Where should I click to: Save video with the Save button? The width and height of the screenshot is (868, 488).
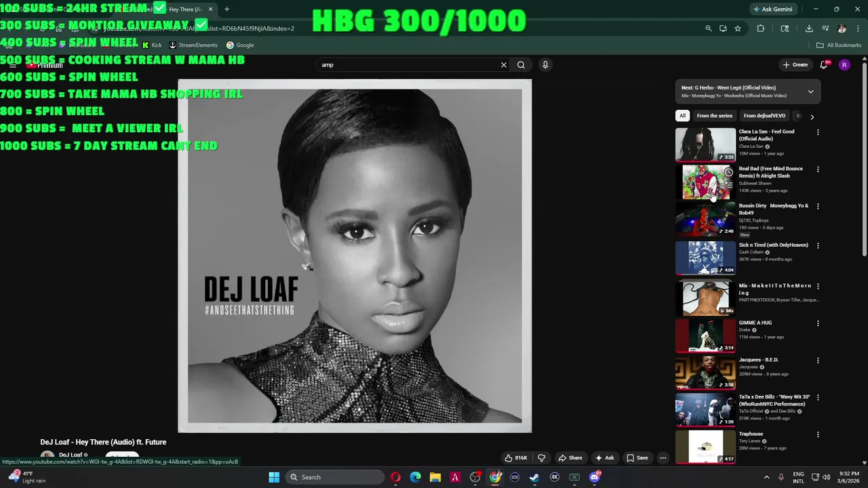(637, 458)
